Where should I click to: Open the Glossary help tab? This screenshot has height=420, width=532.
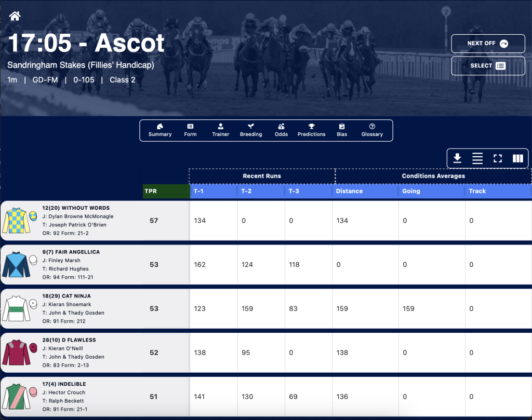click(x=372, y=130)
